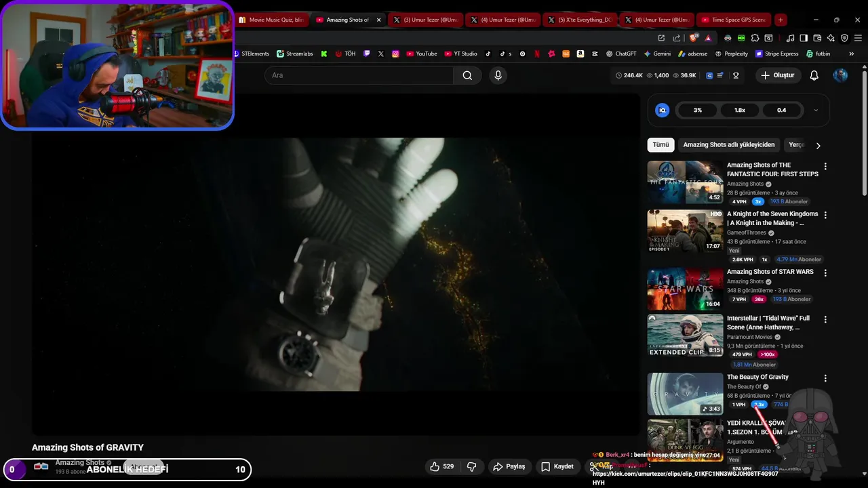
Task: Open more options for STAR WARS video
Action: click(x=825, y=272)
